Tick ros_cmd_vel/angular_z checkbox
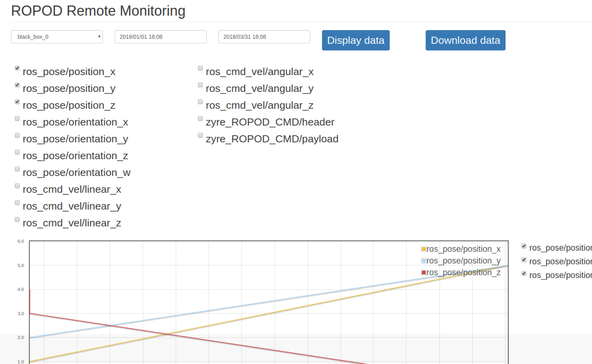The width and height of the screenshot is (592, 364). point(200,102)
